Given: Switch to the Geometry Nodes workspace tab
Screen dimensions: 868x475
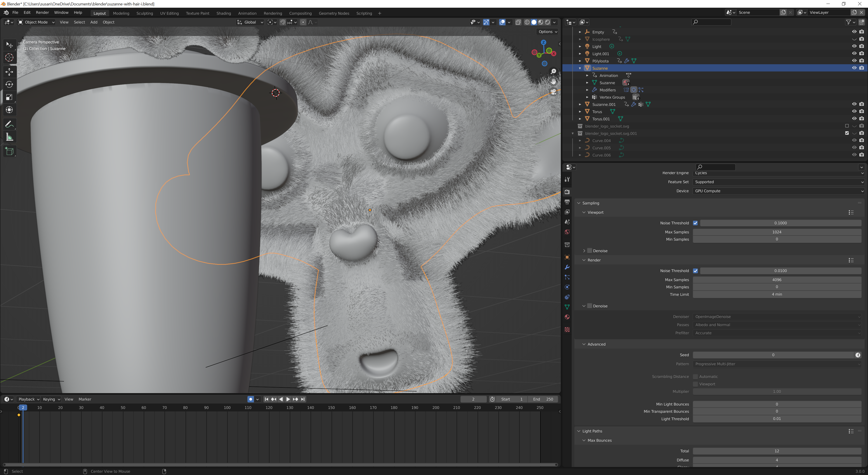Looking at the screenshot, I should click(x=334, y=13).
